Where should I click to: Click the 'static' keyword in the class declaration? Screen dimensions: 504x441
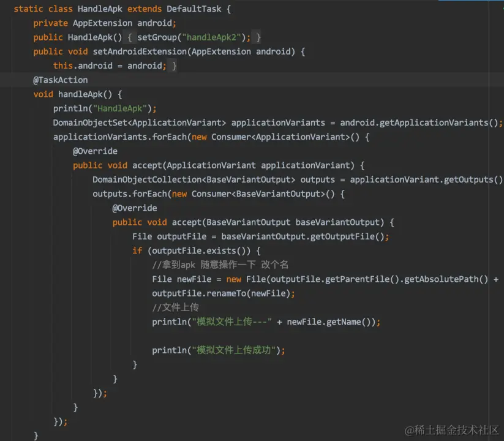[x=28, y=9]
